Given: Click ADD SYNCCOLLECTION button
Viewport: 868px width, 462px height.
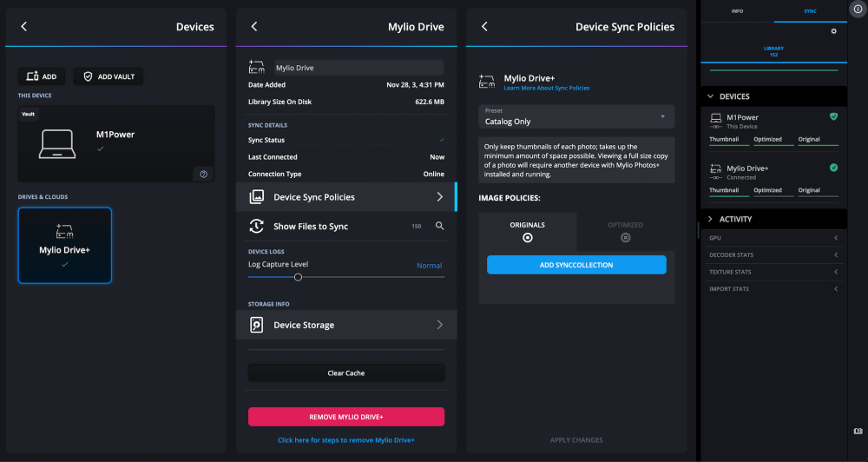Looking at the screenshot, I should [x=576, y=265].
